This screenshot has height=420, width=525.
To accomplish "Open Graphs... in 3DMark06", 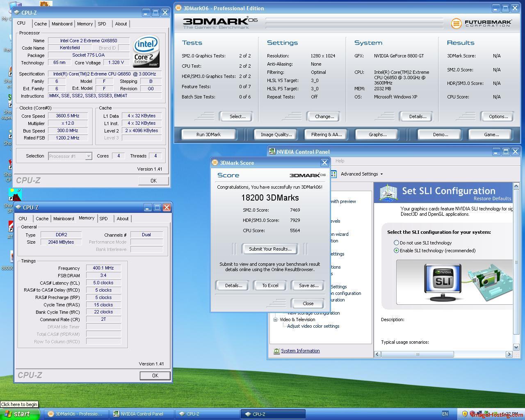I will click(x=377, y=135).
